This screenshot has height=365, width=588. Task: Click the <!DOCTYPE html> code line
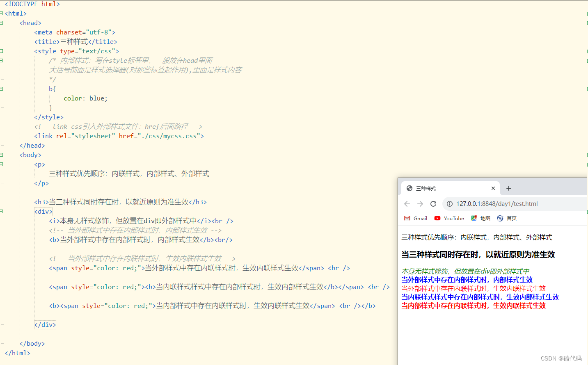coord(32,4)
